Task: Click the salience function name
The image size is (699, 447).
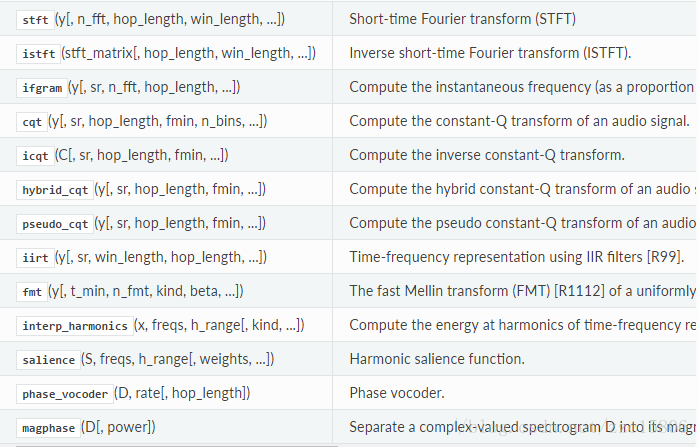Action: coord(48,359)
